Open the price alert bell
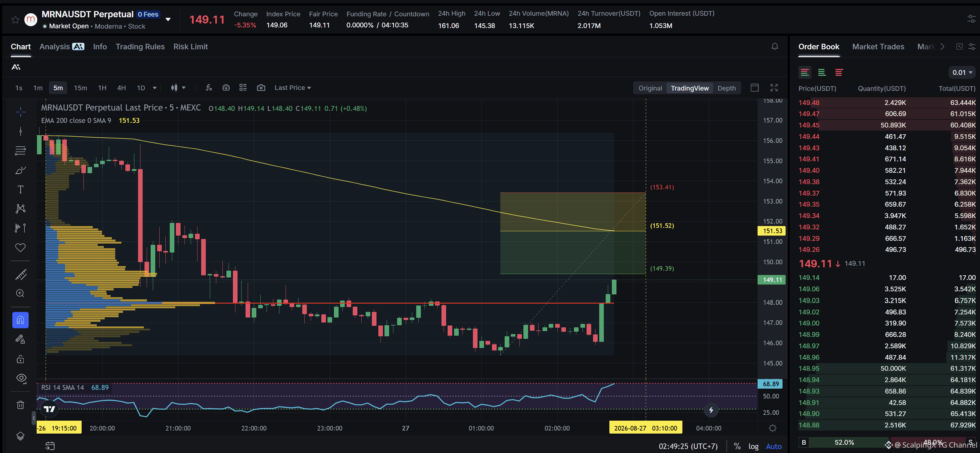 point(775,47)
